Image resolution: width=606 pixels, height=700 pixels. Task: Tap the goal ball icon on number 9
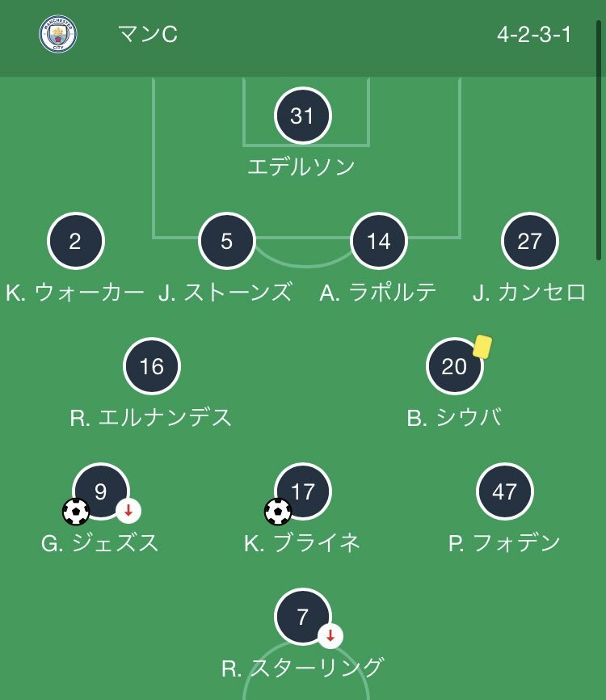[x=76, y=512]
